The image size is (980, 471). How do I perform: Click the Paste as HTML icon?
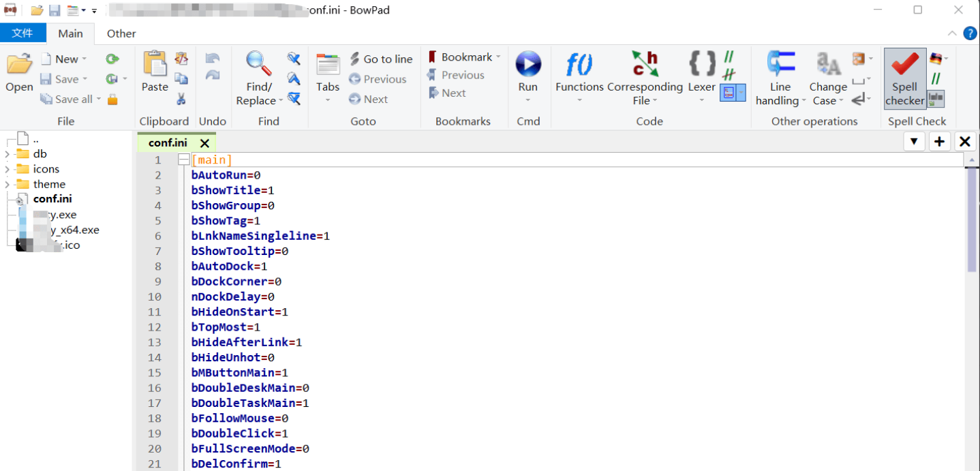(x=181, y=59)
